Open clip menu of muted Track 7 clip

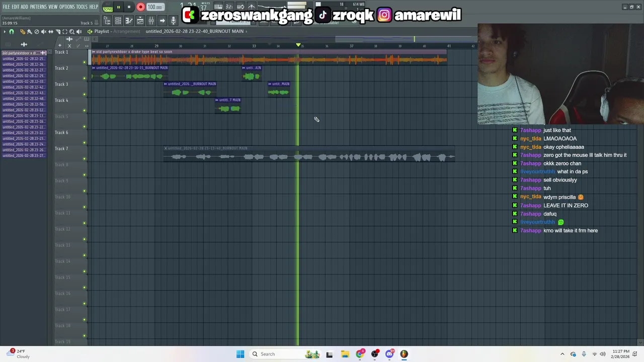pos(166,148)
